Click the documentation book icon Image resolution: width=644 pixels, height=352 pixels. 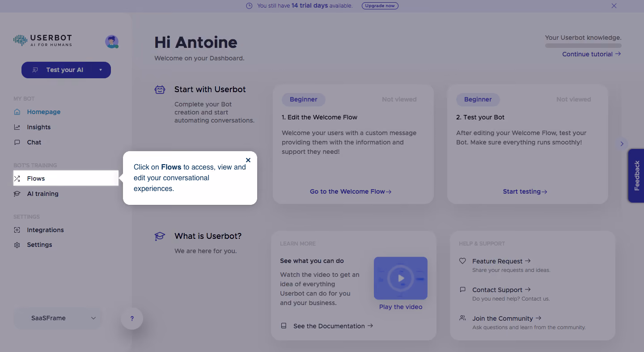(284, 326)
